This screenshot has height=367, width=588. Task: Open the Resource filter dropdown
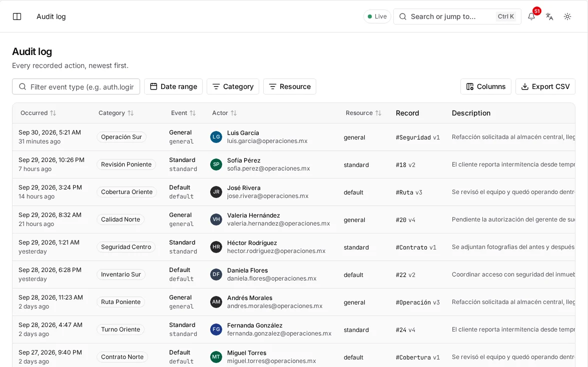[x=290, y=86]
